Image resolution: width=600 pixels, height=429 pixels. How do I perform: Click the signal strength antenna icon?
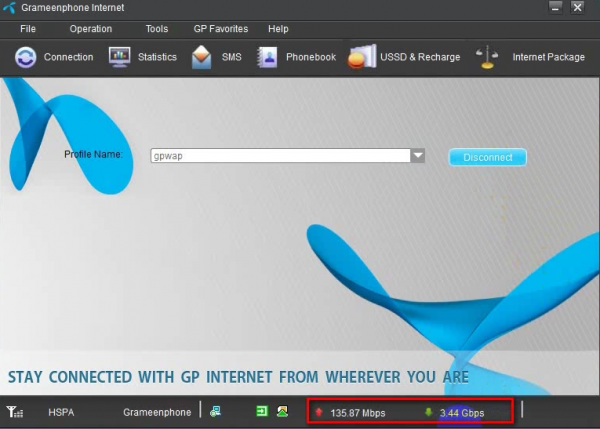pyautogui.click(x=15, y=412)
